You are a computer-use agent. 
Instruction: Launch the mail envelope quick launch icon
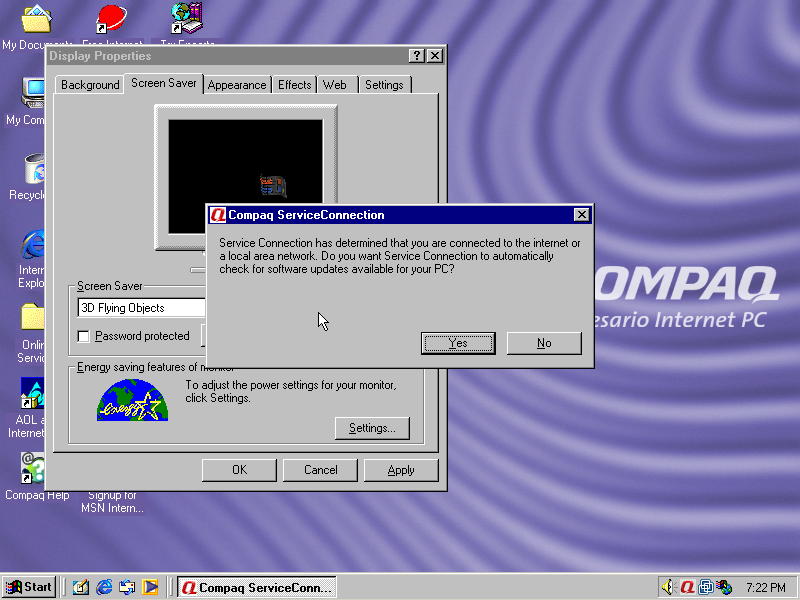click(x=127, y=587)
